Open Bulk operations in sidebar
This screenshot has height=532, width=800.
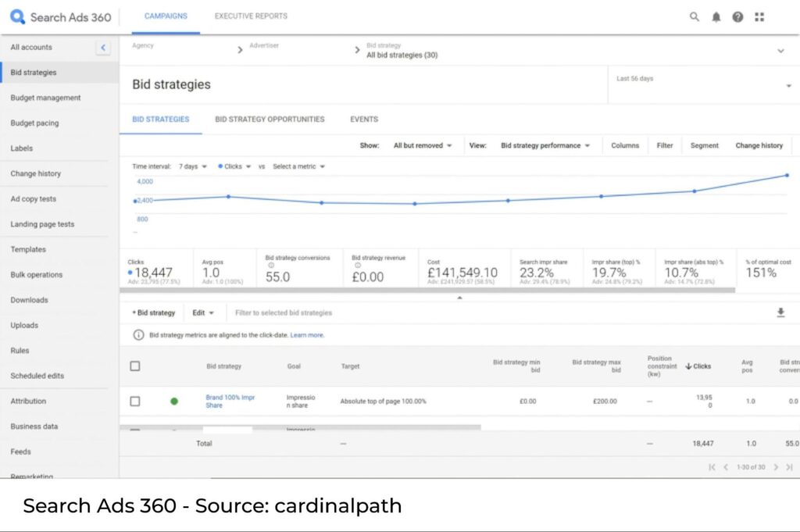pyautogui.click(x=36, y=275)
